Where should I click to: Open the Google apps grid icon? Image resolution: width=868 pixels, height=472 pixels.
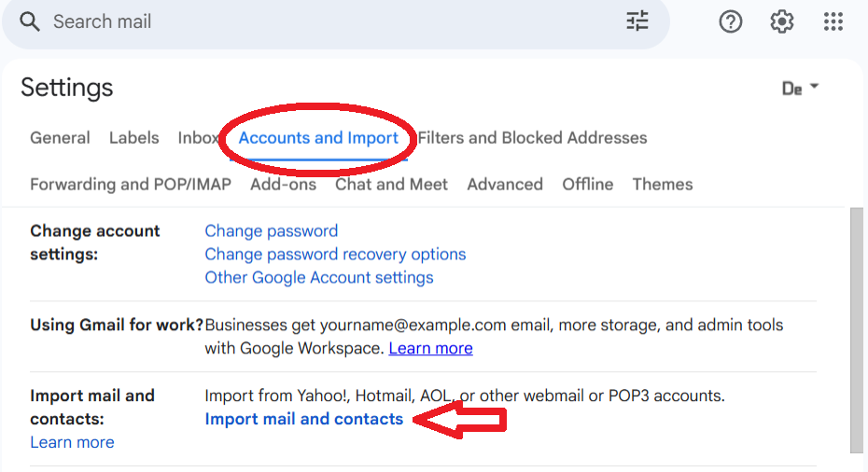[833, 22]
